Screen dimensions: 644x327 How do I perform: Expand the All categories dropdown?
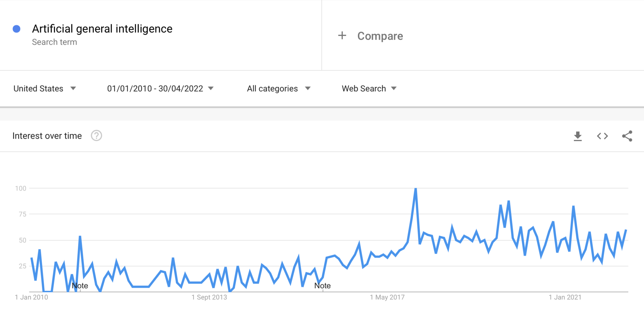pyautogui.click(x=278, y=88)
